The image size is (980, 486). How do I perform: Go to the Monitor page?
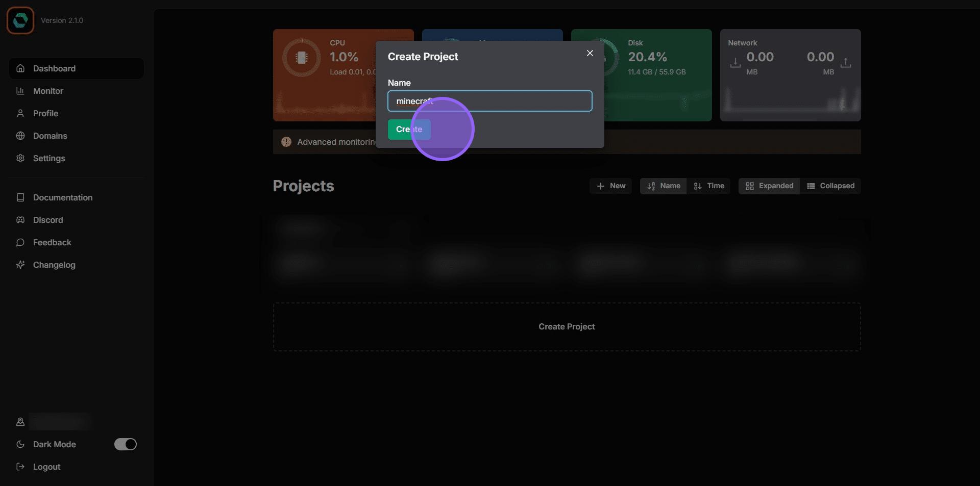(76, 91)
